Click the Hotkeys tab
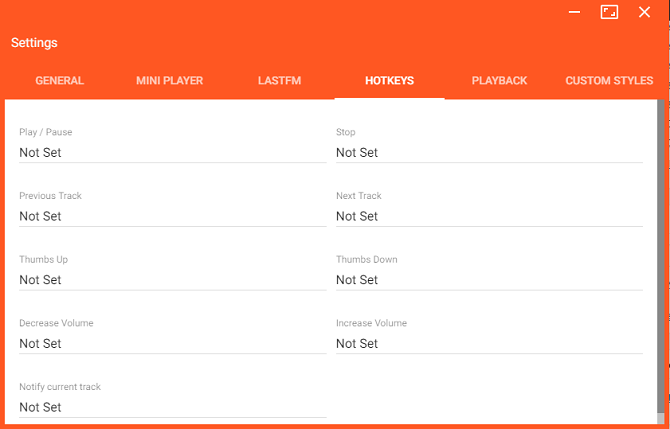Image resolution: width=670 pixels, height=429 pixels. click(389, 81)
